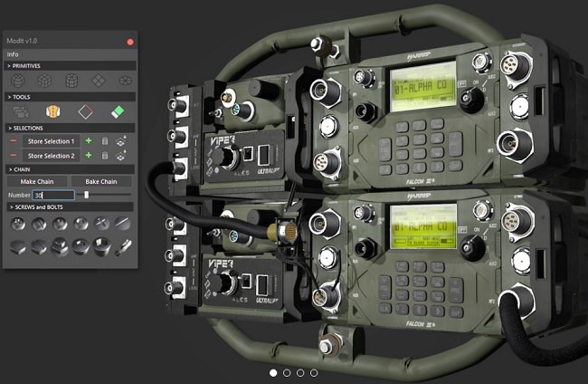
Task: Click red minus beside Store Selection 1
Action: 14,141
